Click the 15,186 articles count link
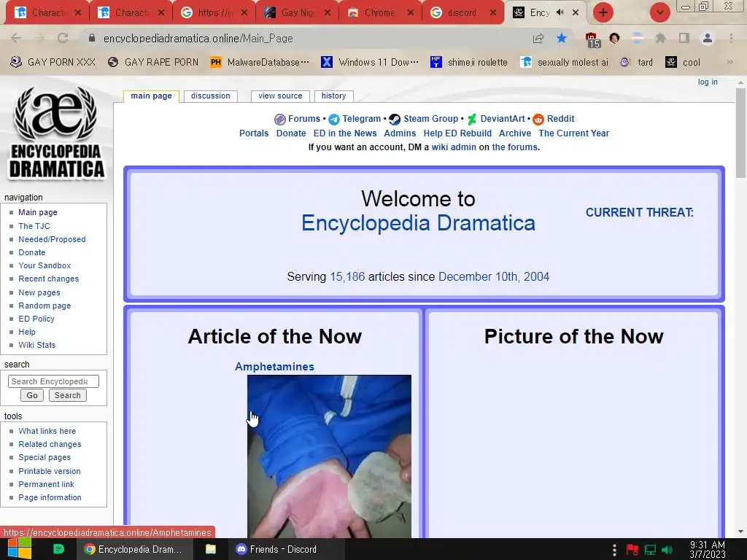 click(347, 276)
